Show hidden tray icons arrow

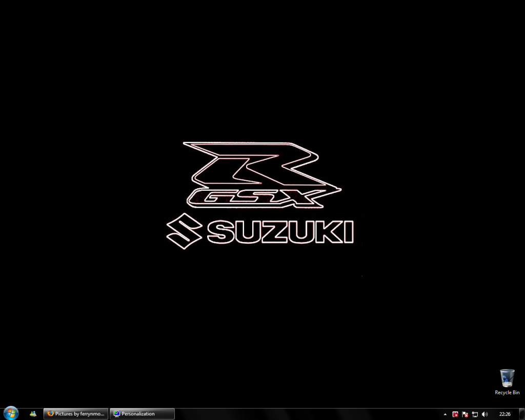click(445, 414)
